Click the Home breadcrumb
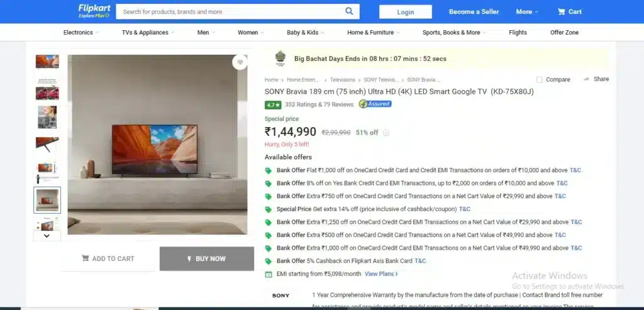 pos(271,80)
